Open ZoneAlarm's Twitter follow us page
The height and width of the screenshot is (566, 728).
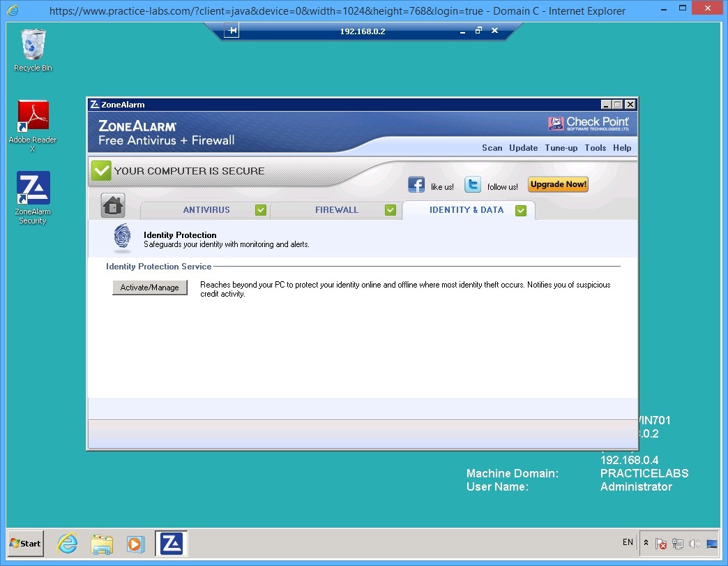point(473,184)
